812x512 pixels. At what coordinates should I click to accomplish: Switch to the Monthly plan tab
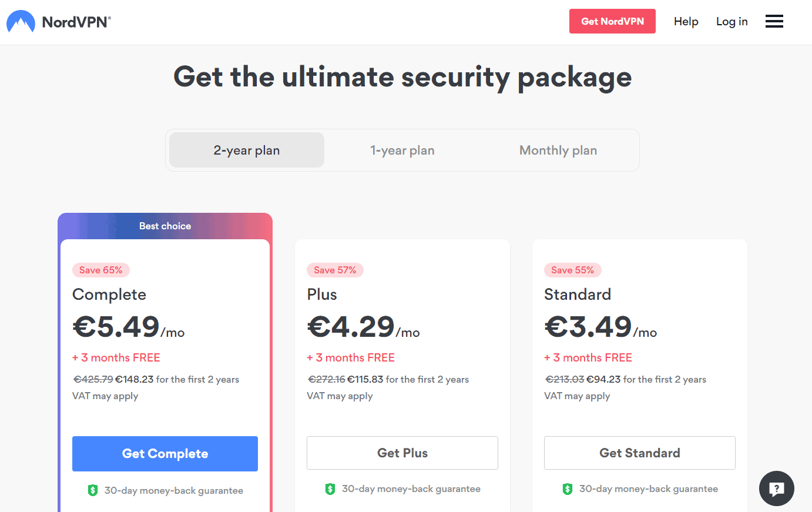tap(558, 150)
